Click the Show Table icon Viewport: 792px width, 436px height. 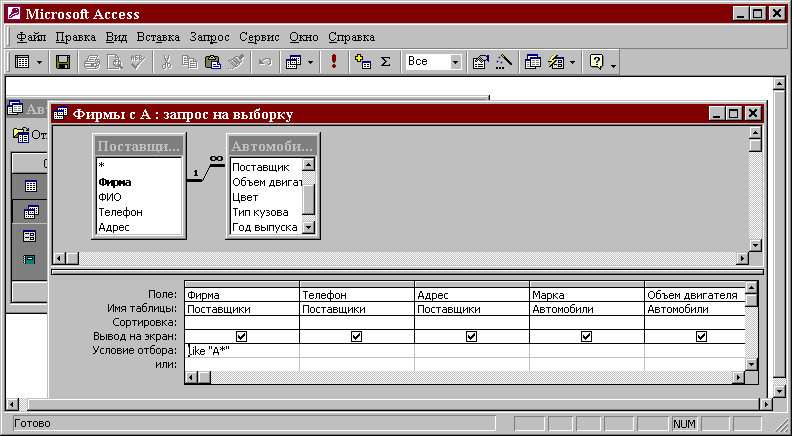pyautogui.click(x=363, y=62)
